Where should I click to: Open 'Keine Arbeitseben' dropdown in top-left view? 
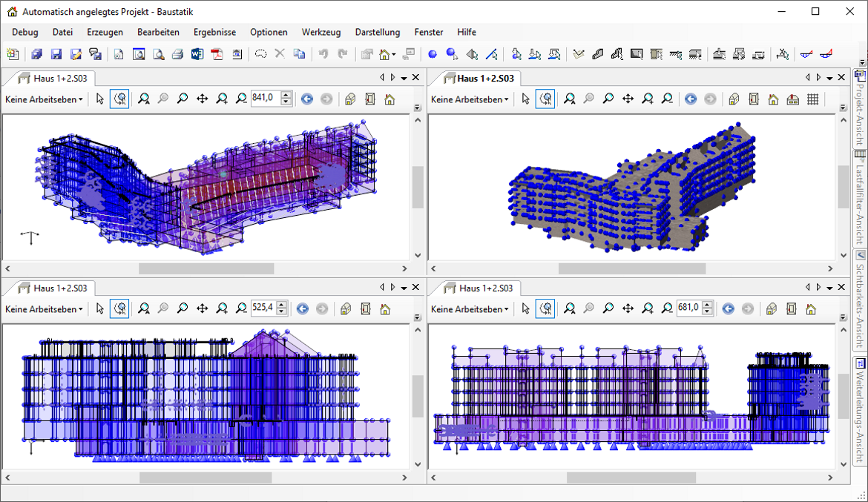click(x=44, y=99)
